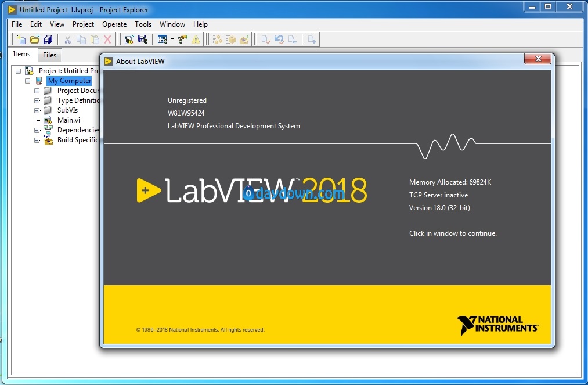Switch to the Files tab

tap(49, 55)
